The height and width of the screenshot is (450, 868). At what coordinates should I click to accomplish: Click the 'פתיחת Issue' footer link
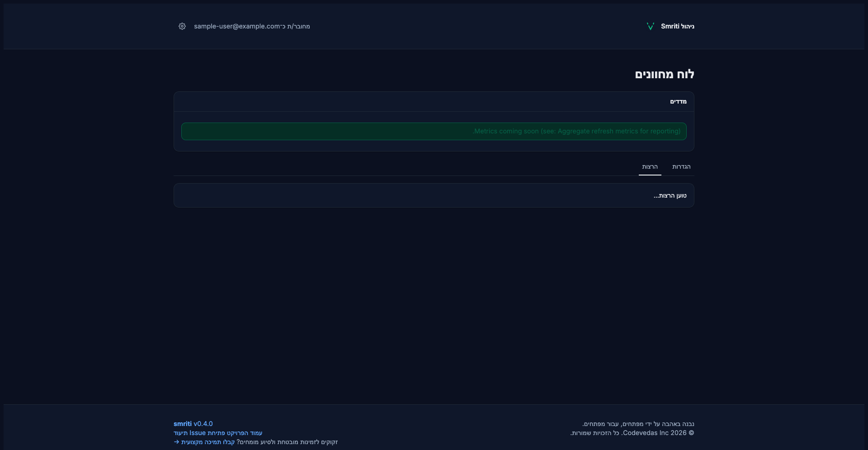pos(207,433)
